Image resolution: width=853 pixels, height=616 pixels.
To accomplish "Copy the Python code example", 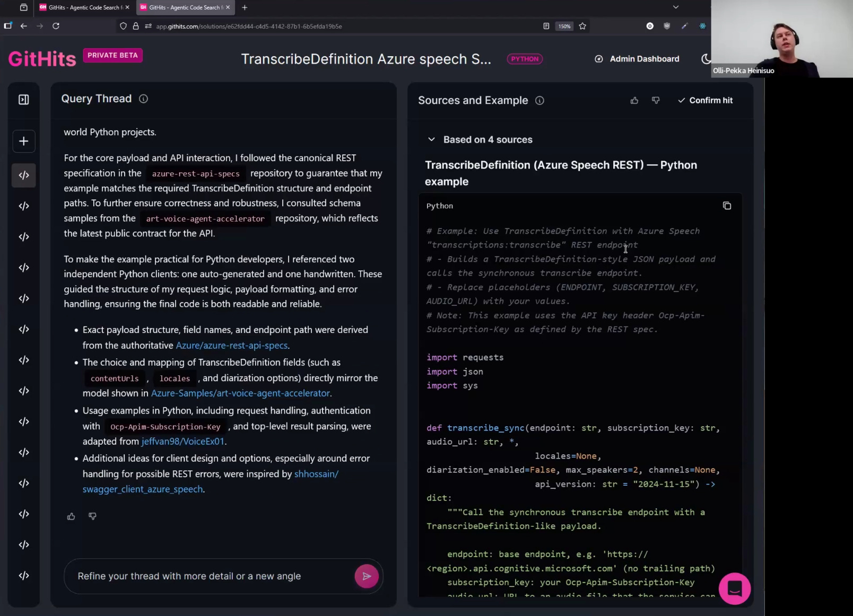I will pos(727,206).
